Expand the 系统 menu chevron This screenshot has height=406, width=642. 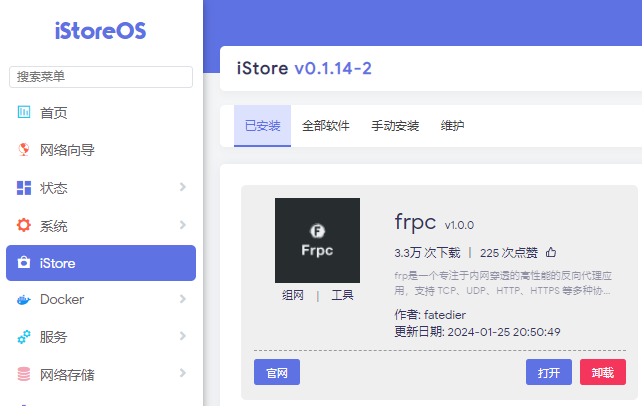pyautogui.click(x=183, y=225)
